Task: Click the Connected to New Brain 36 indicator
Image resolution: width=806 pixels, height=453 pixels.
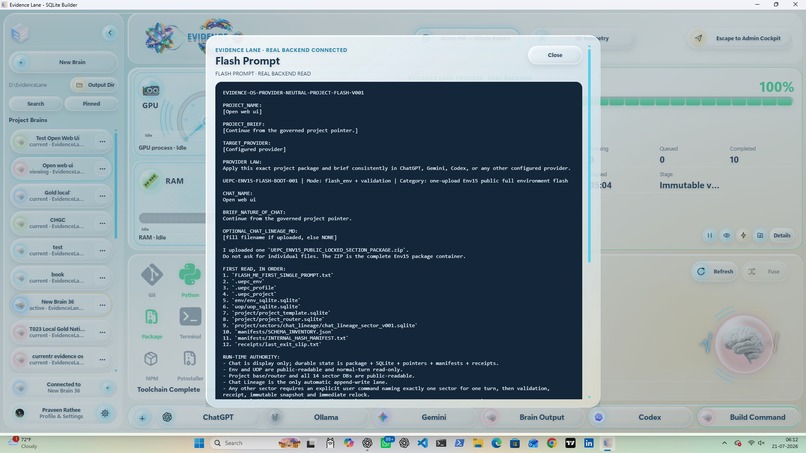Action: 63,388
